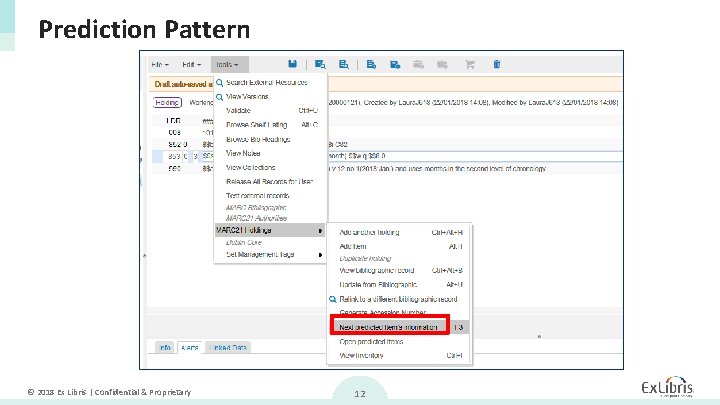Image resolution: width=720 pixels, height=405 pixels.
Task: Switch to the Info tab
Action: tap(165, 348)
